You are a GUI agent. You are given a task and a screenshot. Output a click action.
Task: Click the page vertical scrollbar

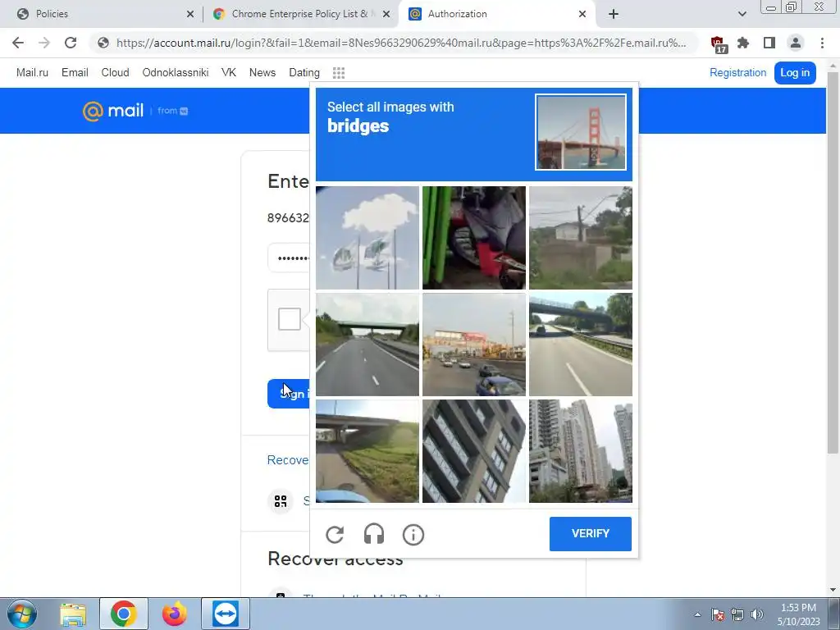click(x=833, y=262)
